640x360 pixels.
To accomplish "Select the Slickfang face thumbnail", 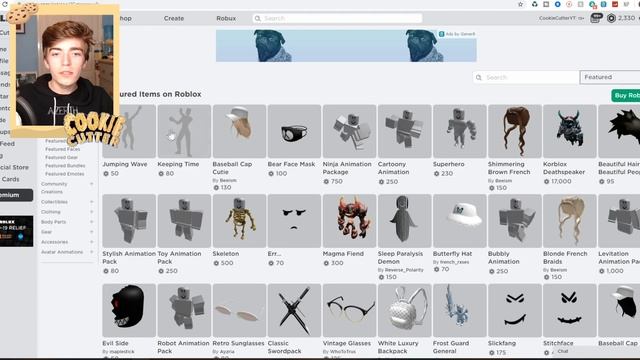I will 515,311.
